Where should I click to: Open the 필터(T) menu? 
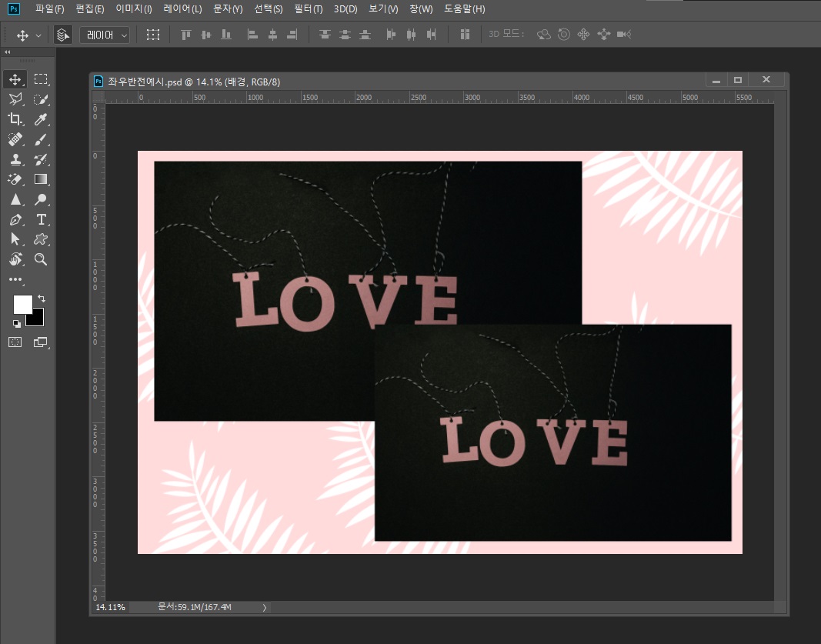(308, 9)
